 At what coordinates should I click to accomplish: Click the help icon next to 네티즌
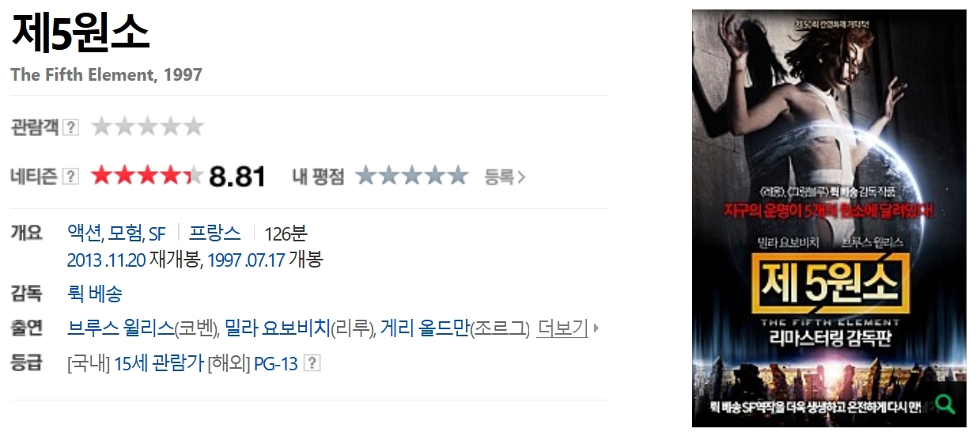tap(71, 176)
